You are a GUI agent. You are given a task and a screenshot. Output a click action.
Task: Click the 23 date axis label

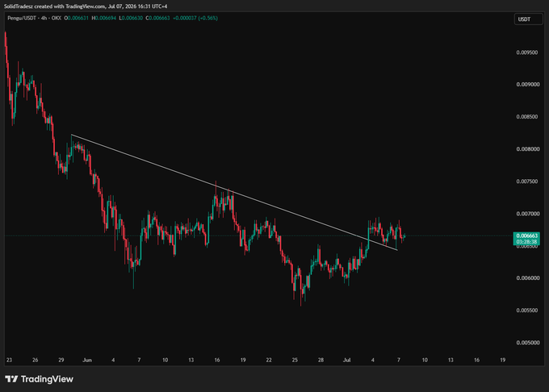[x=9, y=360]
